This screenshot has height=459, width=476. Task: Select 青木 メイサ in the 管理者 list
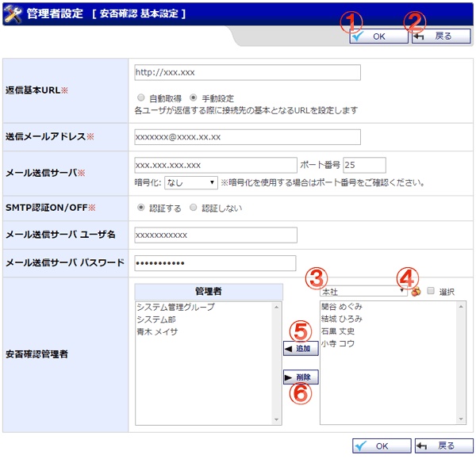click(157, 332)
